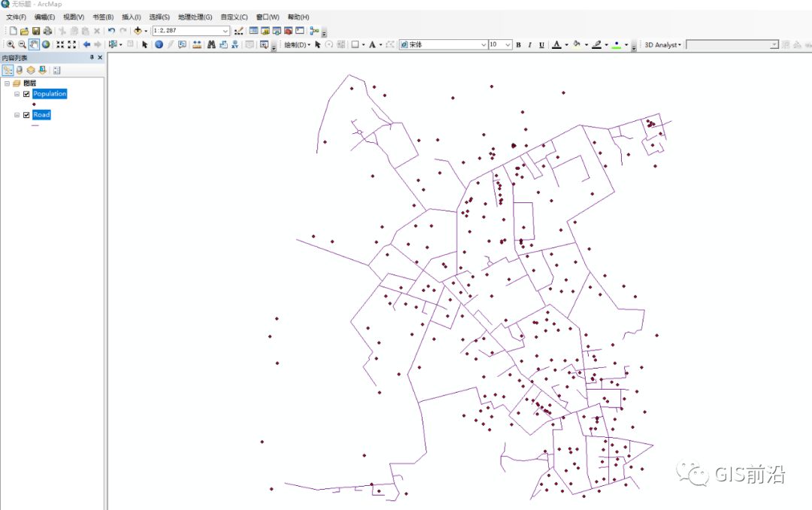Screen dimensions: 812x510
Task: Activate the Identify tool
Action: click(x=159, y=44)
